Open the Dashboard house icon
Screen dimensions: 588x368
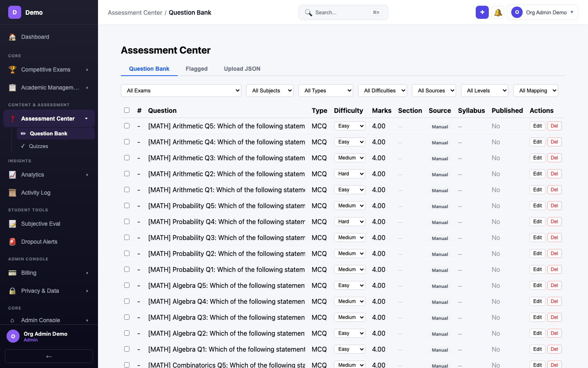pos(12,37)
